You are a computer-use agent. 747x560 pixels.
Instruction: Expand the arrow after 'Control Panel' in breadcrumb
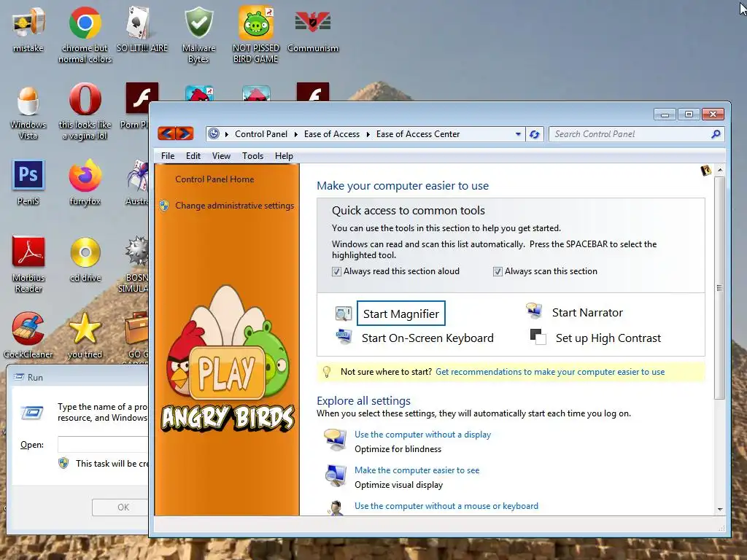point(296,134)
